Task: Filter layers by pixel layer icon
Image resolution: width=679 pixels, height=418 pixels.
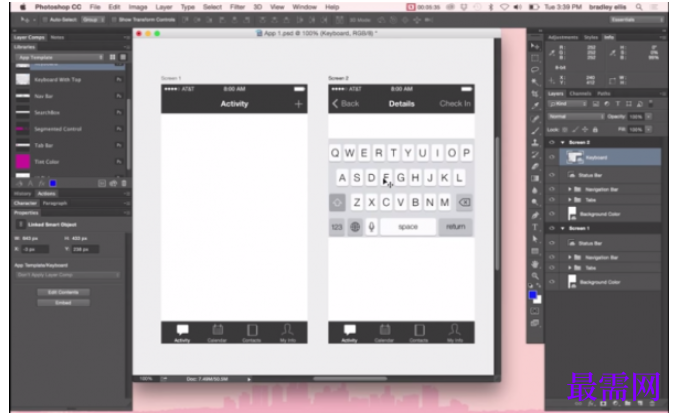Action: click(596, 104)
